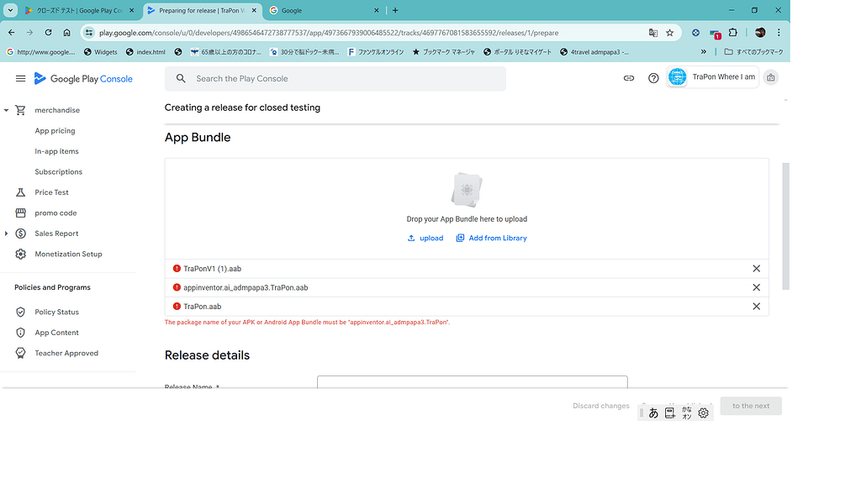Remove the TraPon.aab file entry
Image resolution: width=861 pixels, height=504 pixels.
tap(756, 307)
